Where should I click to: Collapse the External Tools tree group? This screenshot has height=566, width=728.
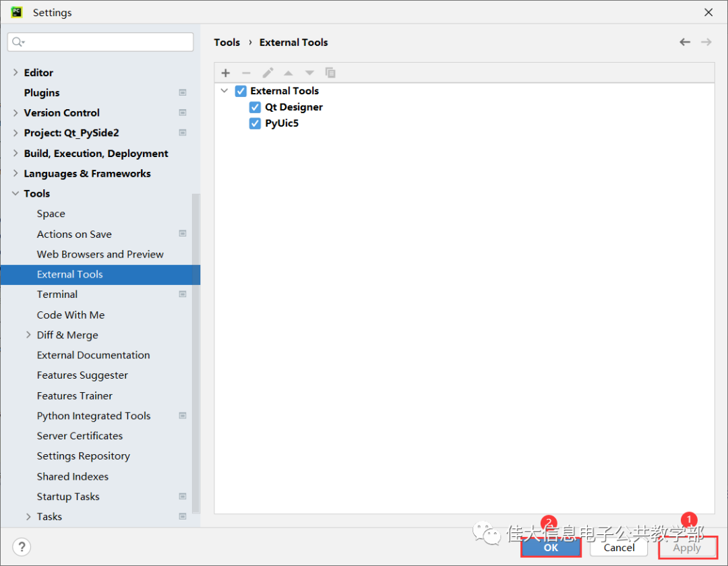click(224, 91)
